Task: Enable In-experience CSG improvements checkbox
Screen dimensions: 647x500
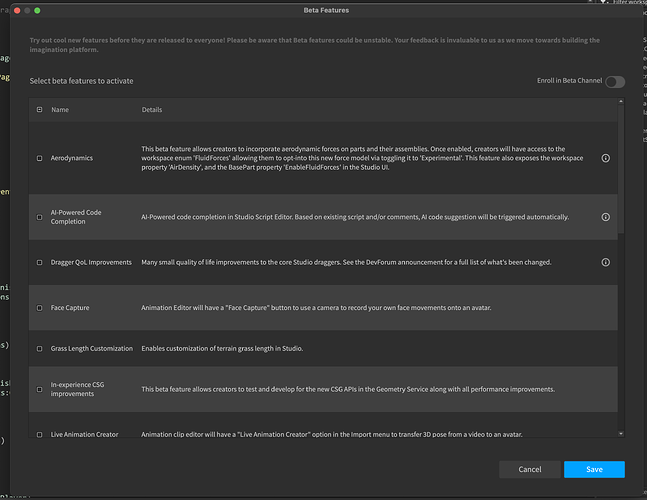Action: [x=40, y=389]
